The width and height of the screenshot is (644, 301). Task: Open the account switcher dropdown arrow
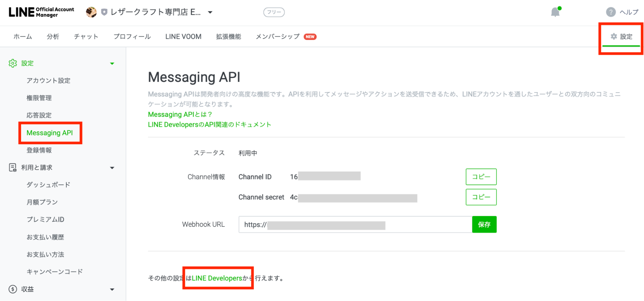tap(210, 13)
